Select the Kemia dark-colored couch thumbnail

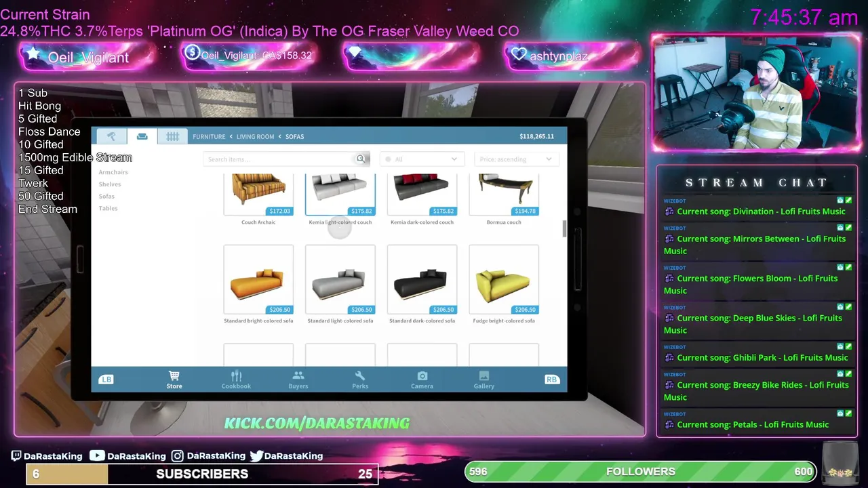pos(422,195)
